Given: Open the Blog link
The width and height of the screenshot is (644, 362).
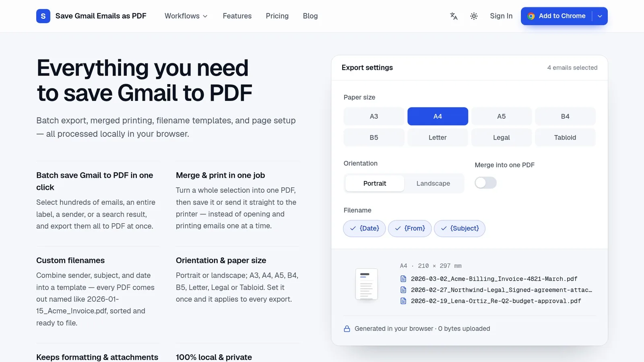Looking at the screenshot, I should pos(310,16).
